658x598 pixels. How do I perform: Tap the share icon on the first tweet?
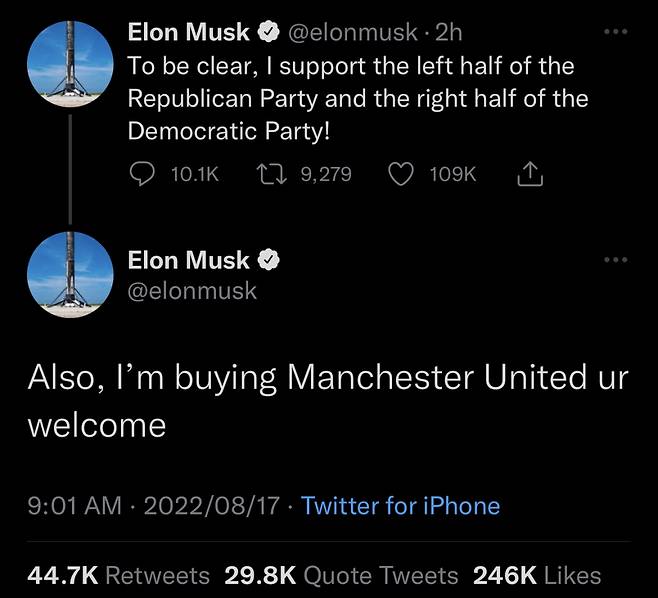pos(529,175)
